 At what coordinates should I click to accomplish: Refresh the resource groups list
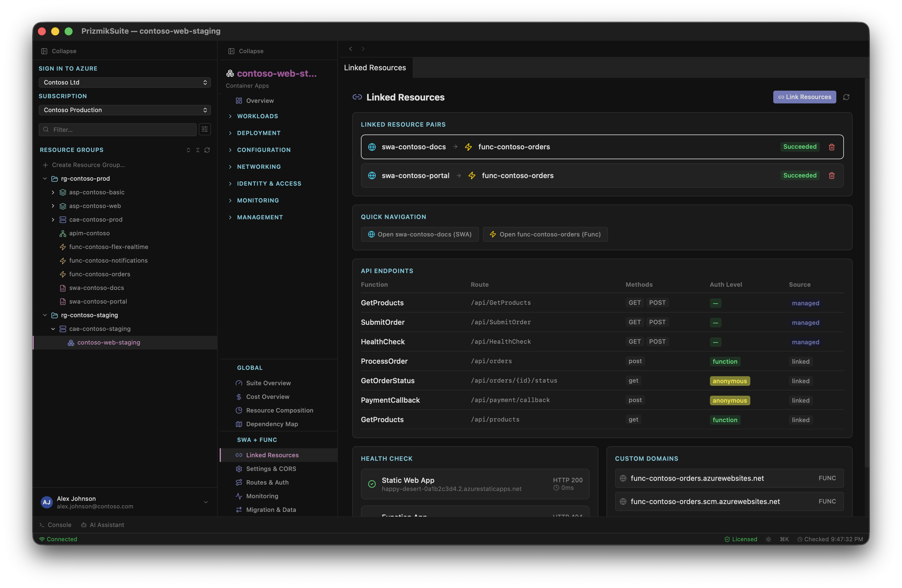pyautogui.click(x=207, y=150)
